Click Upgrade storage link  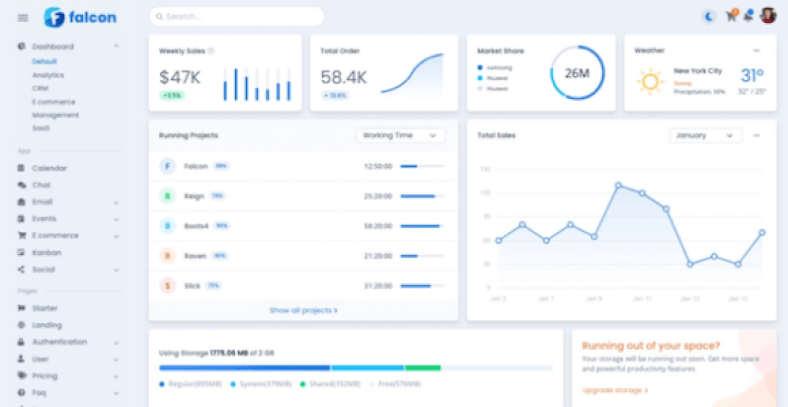pos(615,390)
